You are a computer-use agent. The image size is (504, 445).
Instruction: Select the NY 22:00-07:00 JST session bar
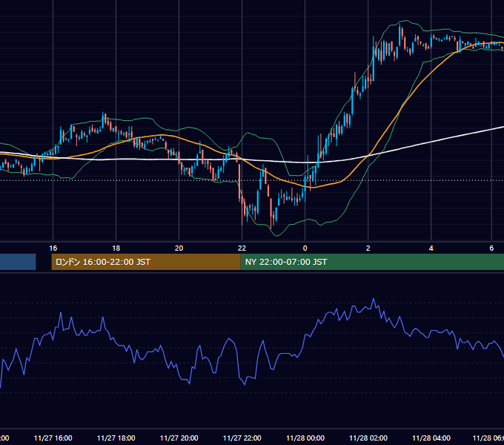pos(372,262)
